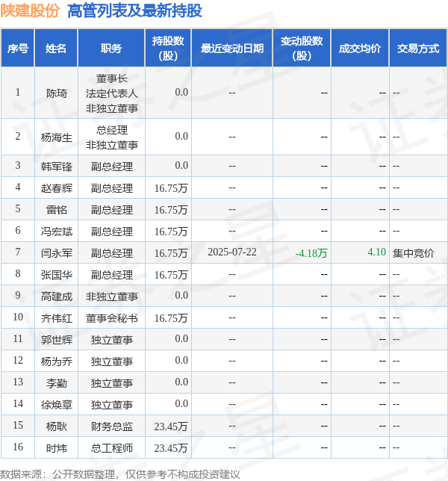Click the name 冯宏斌
Screen dimensions: 448x481
(57, 232)
